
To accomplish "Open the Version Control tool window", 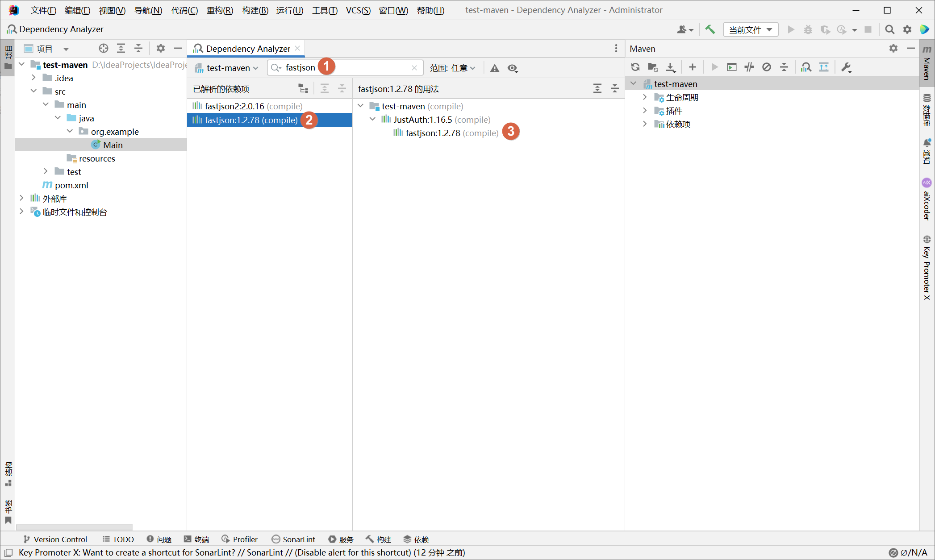I will coord(55,539).
